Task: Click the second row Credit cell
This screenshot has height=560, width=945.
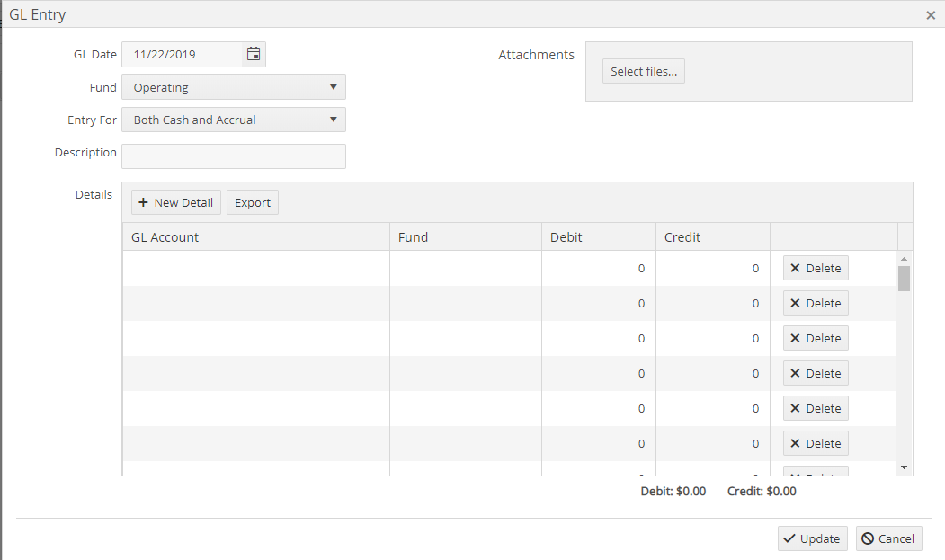Action: (x=713, y=303)
